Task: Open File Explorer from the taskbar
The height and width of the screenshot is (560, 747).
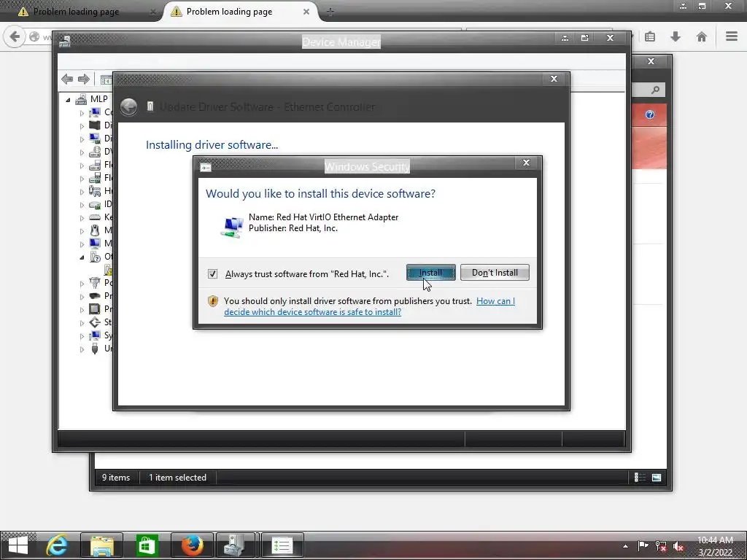Action: [102, 545]
